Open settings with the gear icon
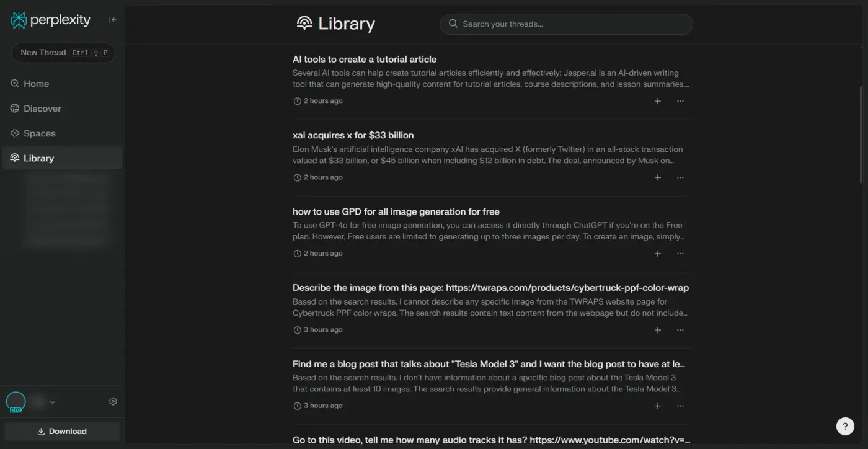Screen dimensions: 868x449 coord(113,401)
